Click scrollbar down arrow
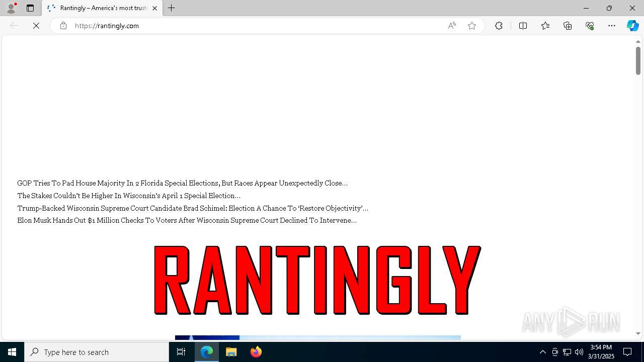The height and width of the screenshot is (362, 644). (x=638, y=333)
